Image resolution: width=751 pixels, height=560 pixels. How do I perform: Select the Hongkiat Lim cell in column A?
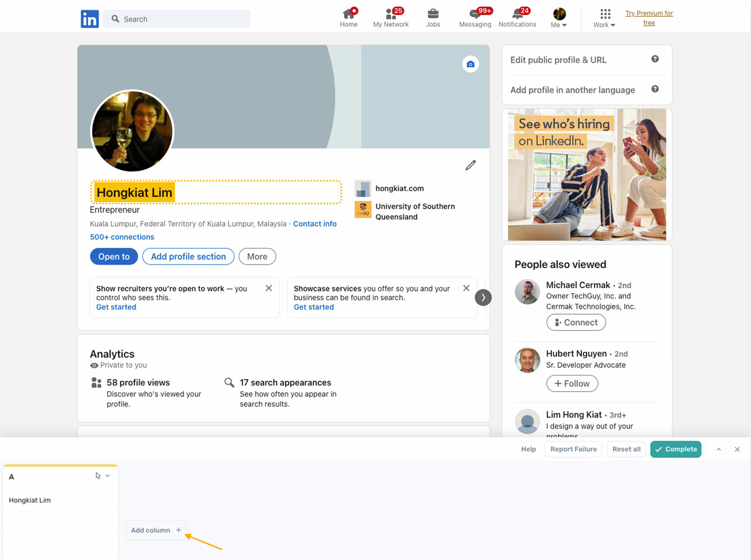[x=60, y=500]
